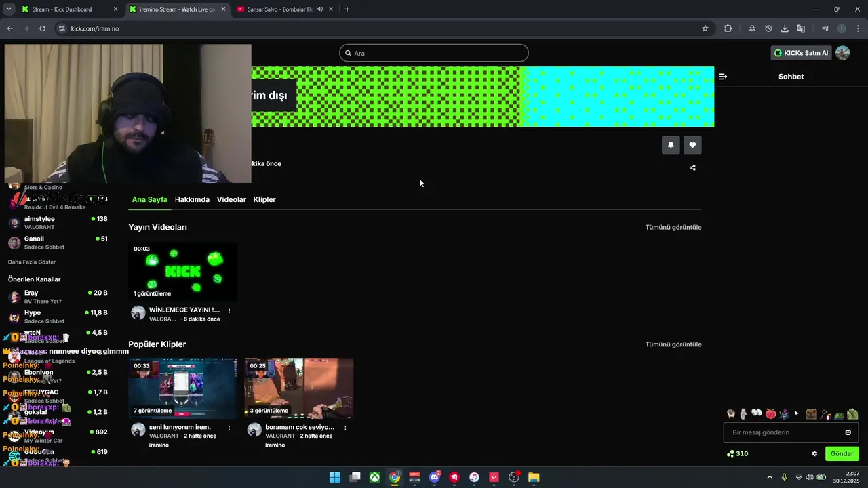Open File Explorer from the taskbar
868x488 pixels.
click(534, 477)
